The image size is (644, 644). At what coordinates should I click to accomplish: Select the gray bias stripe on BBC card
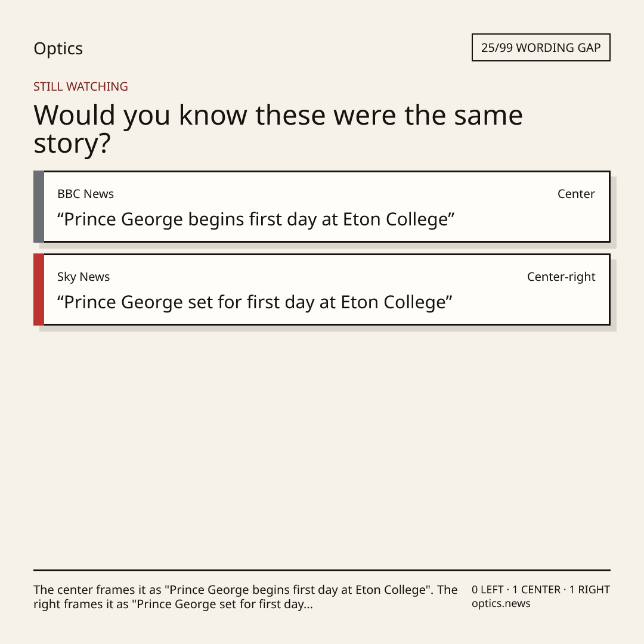pos(39,206)
